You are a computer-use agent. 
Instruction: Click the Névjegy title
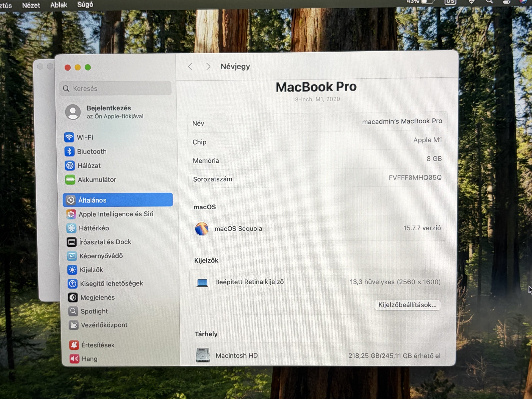pos(235,66)
